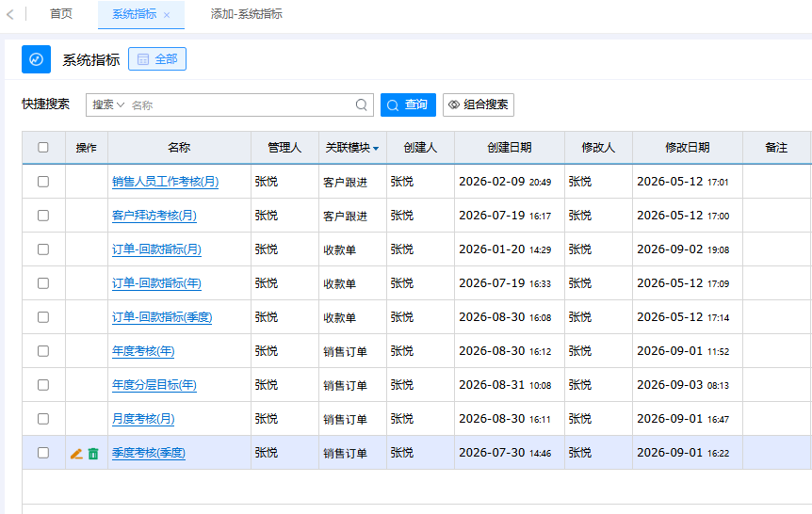This screenshot has width=812, height=514.
Task: Check the 年度考核(年) row checkbox
Action: 43,351
